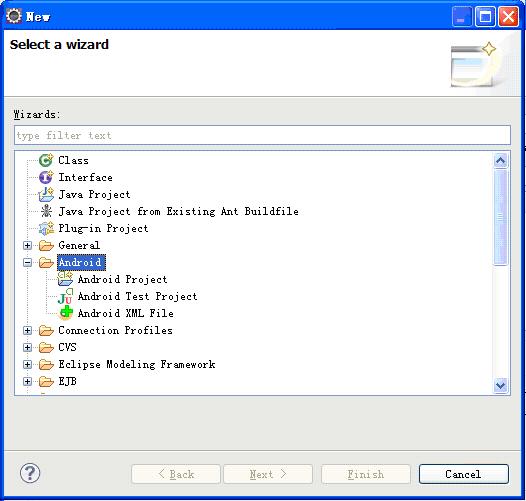Choose Android XML File wizard
This screenshot has height=501, width=526.
point(126,313)
